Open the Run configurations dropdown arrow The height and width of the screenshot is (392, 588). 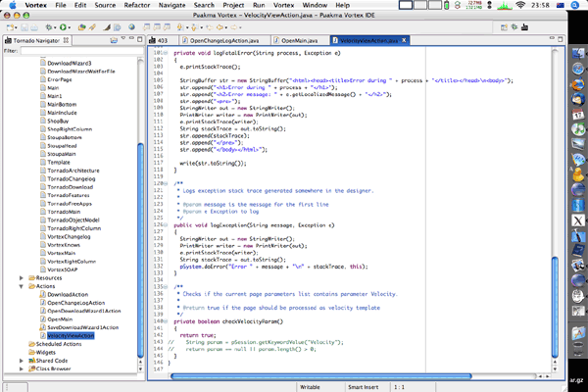click(x=69, y=27)
